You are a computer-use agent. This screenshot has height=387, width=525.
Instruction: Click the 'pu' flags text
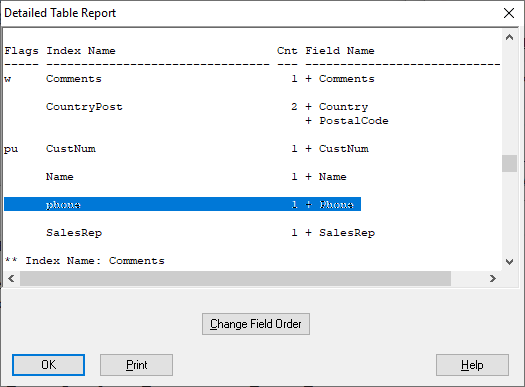[11, 149]
